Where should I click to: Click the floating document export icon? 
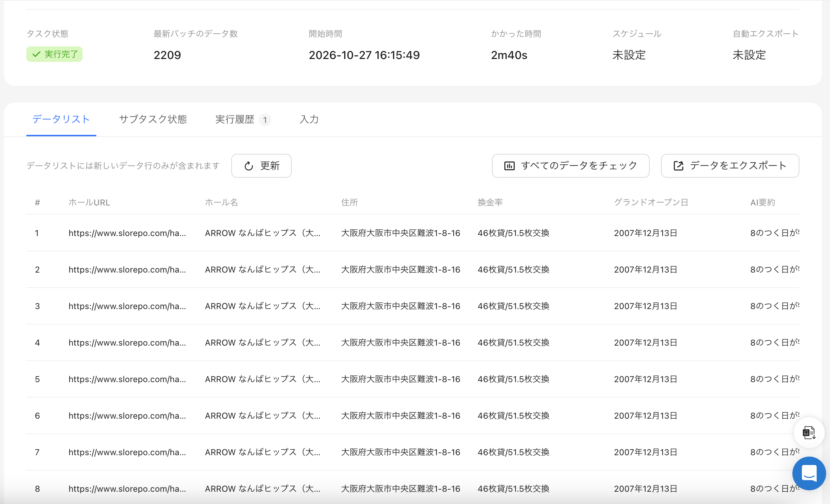[809, 433]
